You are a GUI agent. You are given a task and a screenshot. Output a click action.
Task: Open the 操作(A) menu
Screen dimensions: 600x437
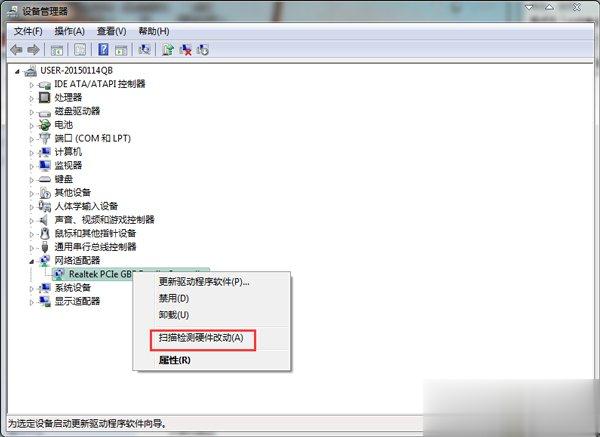pos(69,31)
